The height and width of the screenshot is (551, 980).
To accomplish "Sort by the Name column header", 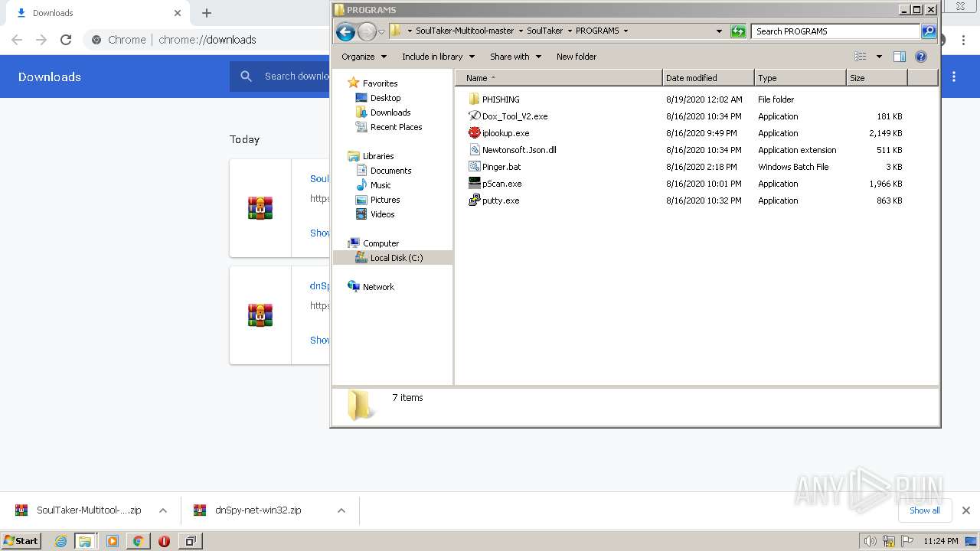I will coord(559,78).
